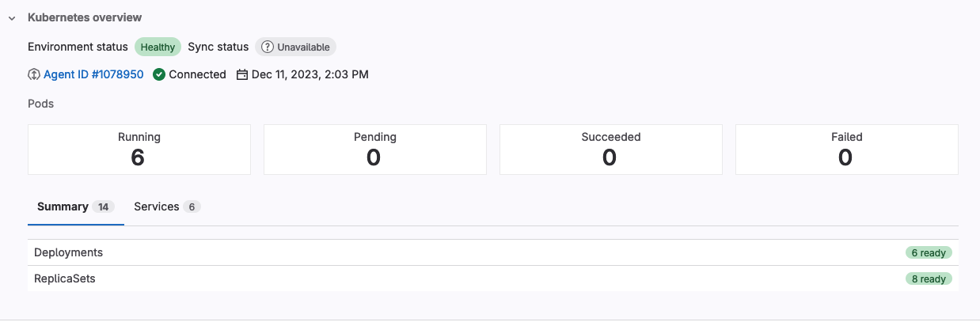The image size is (980, 322).
Task: Click the Healthy environment status badge
Action: tap(158, 47)
